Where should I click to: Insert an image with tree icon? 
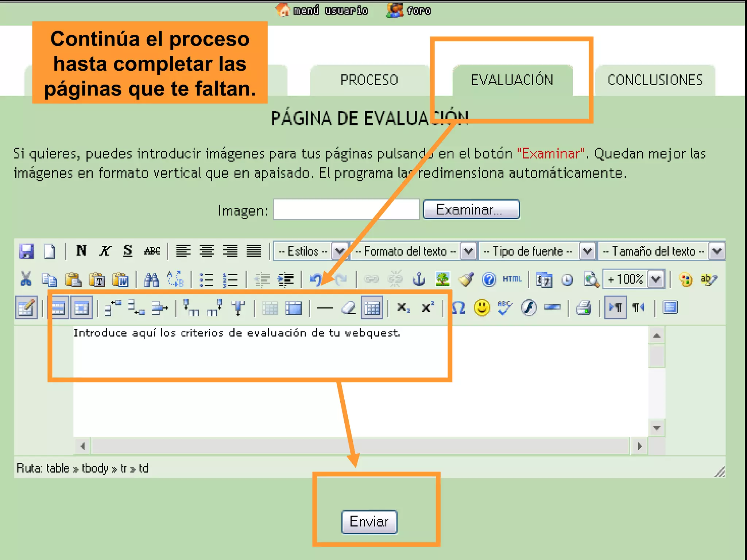(x=442, y=280)
